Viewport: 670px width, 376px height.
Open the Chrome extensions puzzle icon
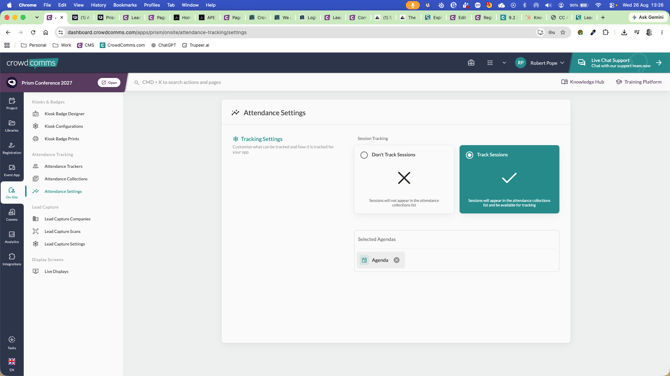click(605, 32)
